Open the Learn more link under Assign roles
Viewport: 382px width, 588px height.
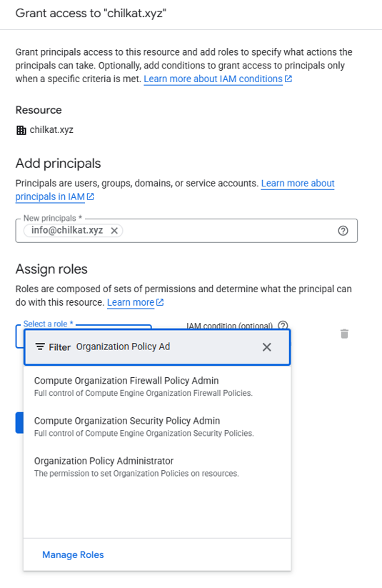point(131,302)
